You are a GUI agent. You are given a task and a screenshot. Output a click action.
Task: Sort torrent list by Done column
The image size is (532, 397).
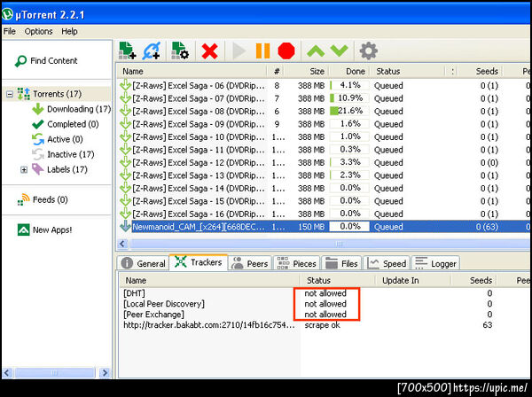click(x=349, y=71)
